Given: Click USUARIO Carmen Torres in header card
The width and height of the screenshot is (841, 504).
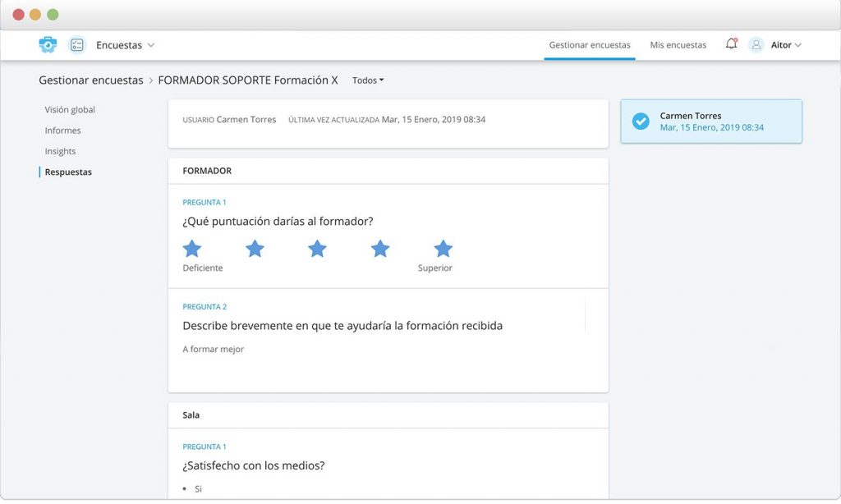Looking at the screenshot, I should point(229,120).
